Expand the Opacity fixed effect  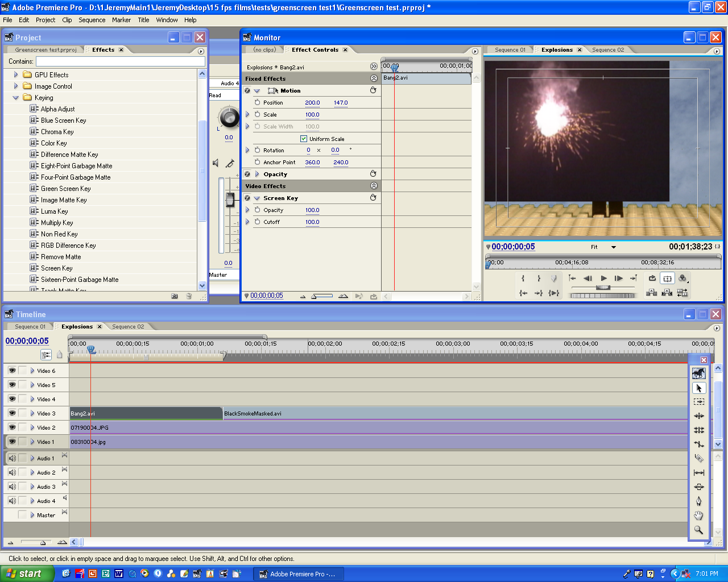click(x=257, y=174)
